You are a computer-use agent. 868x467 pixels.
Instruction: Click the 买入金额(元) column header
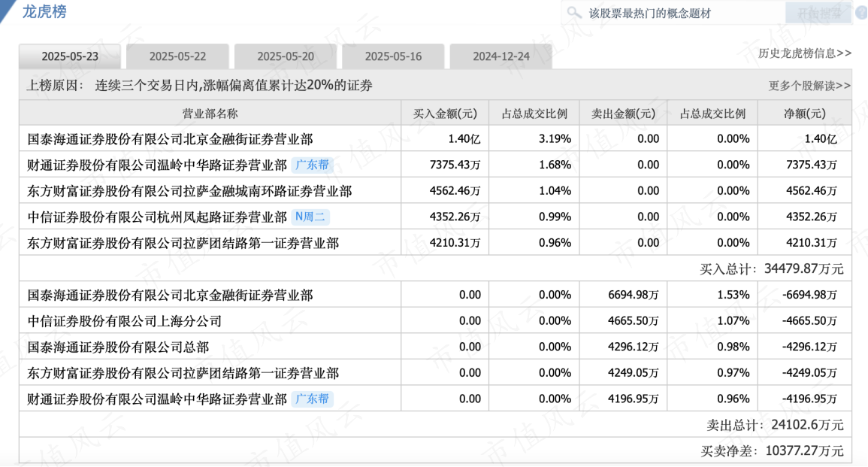pos(445,114)
